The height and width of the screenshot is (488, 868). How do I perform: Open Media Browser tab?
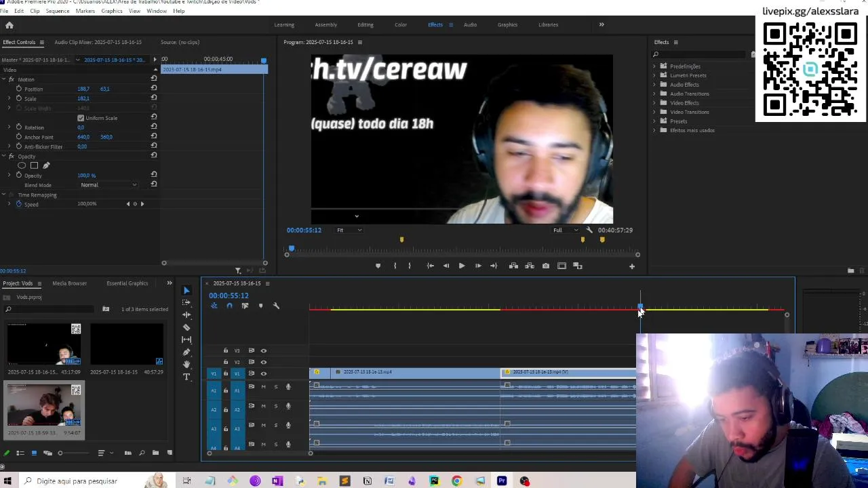pos(70,283)
